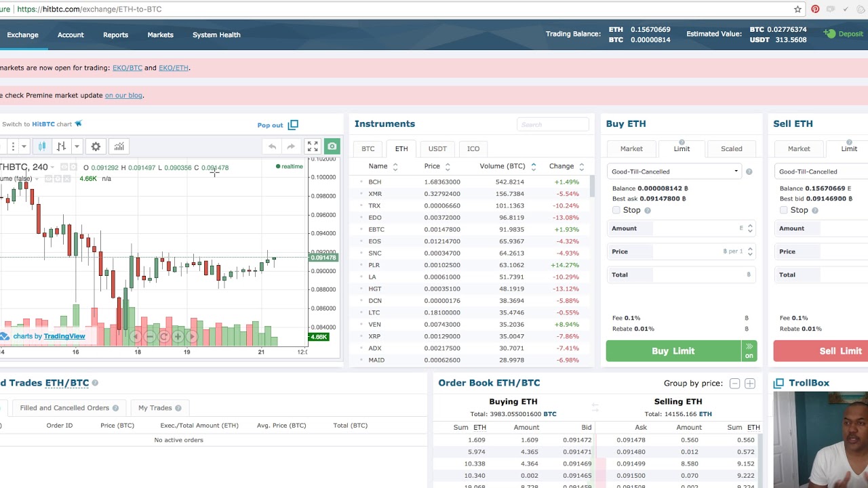Image resolution: width=868 pixels, height=488 pixels.
Task: Undo last chart action
Action: (x=272, y=146)
